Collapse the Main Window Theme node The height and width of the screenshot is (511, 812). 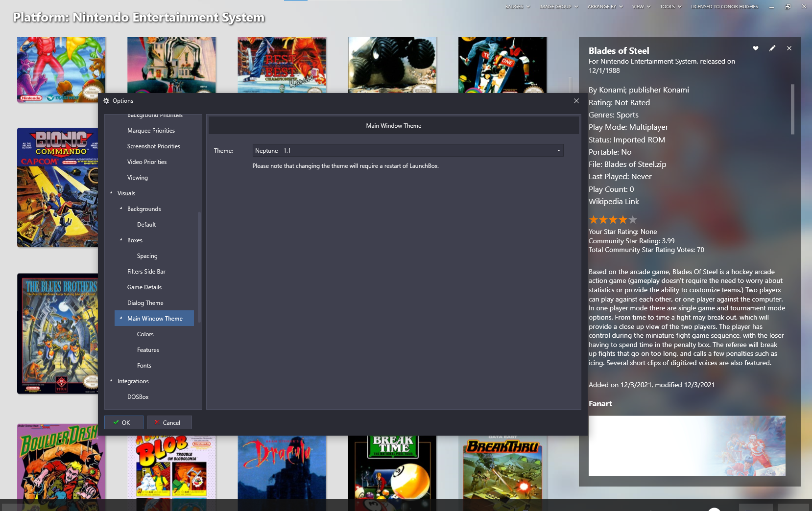(121, 318)
